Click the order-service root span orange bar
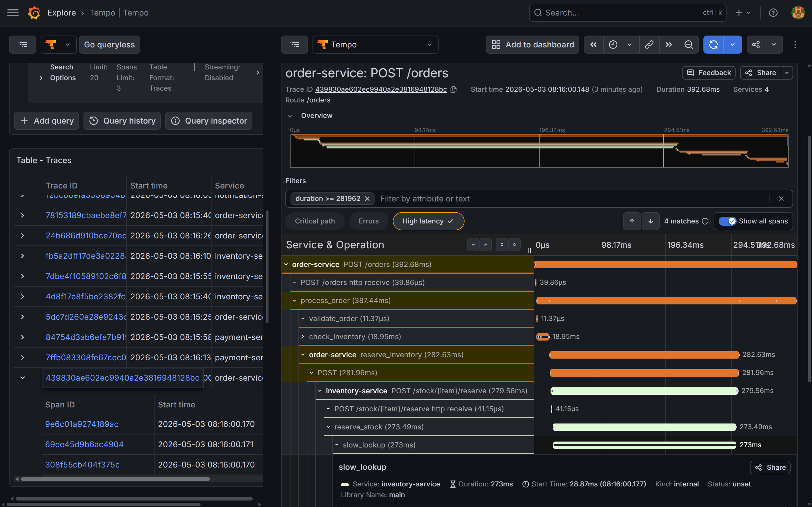This screenshot has width=812, height=507. pos(665,265)
